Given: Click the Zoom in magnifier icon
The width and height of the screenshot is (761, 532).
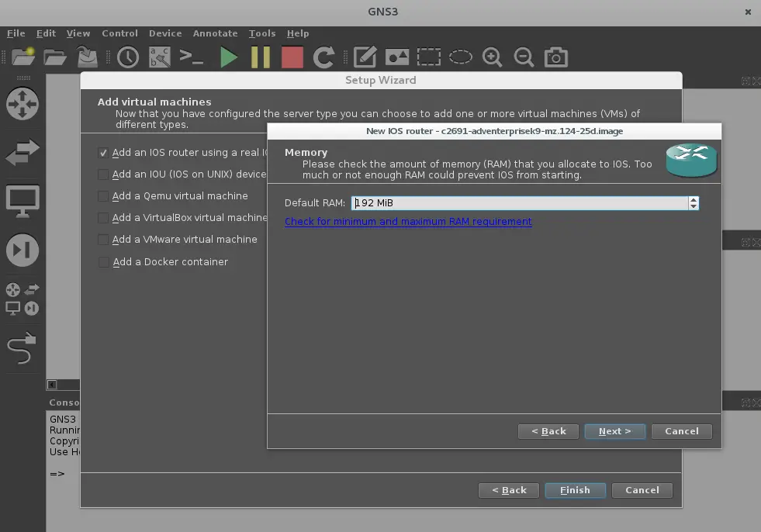Looking at the screenshot, I should pyautogui.click(x=492, y=57).
